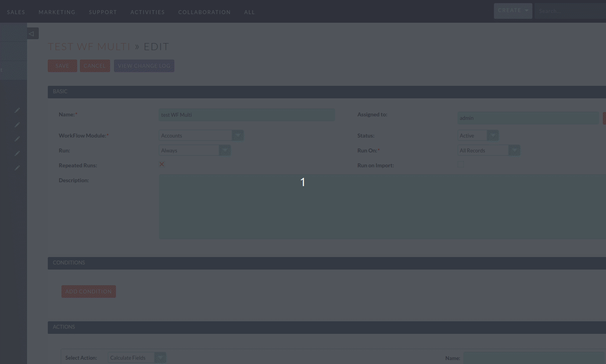The width and height of the screenshot is (606, 364).
Task: Go to TEST WF MULTI breadcrumb link
Action: pos(89,47)
